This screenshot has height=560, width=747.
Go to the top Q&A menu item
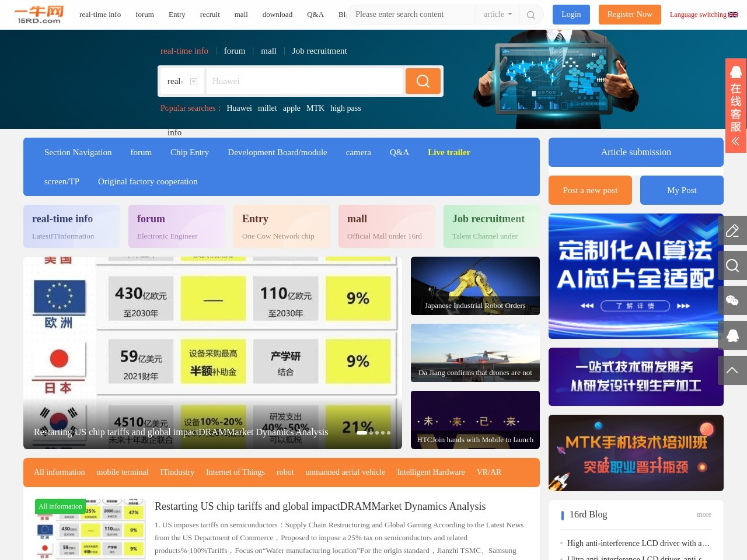(315, 15)
